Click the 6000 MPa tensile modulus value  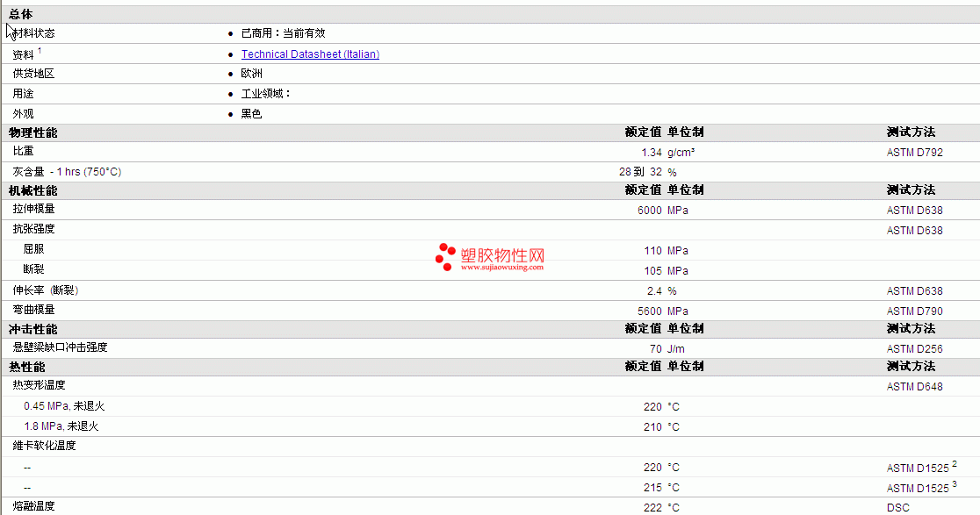[662, 211]
